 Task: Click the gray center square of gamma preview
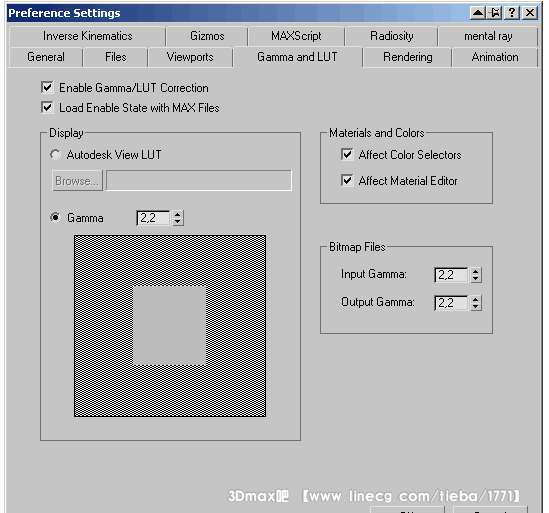(169, 326)
